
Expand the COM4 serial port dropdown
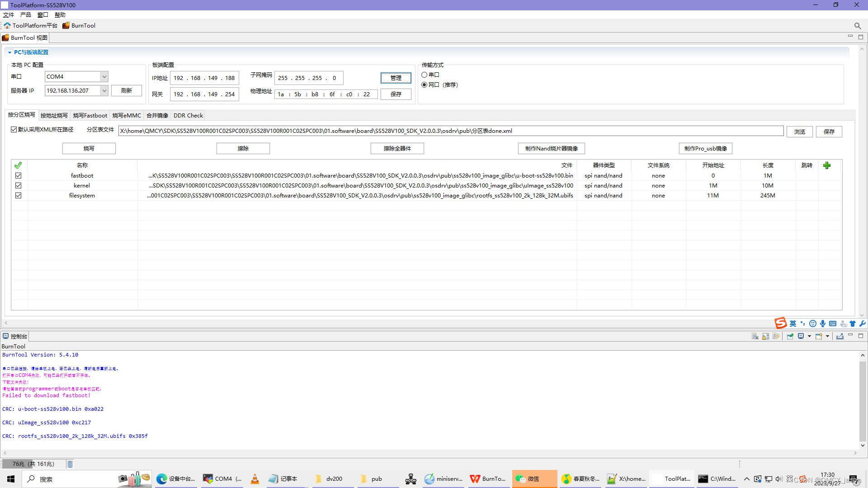click(104, 77)
